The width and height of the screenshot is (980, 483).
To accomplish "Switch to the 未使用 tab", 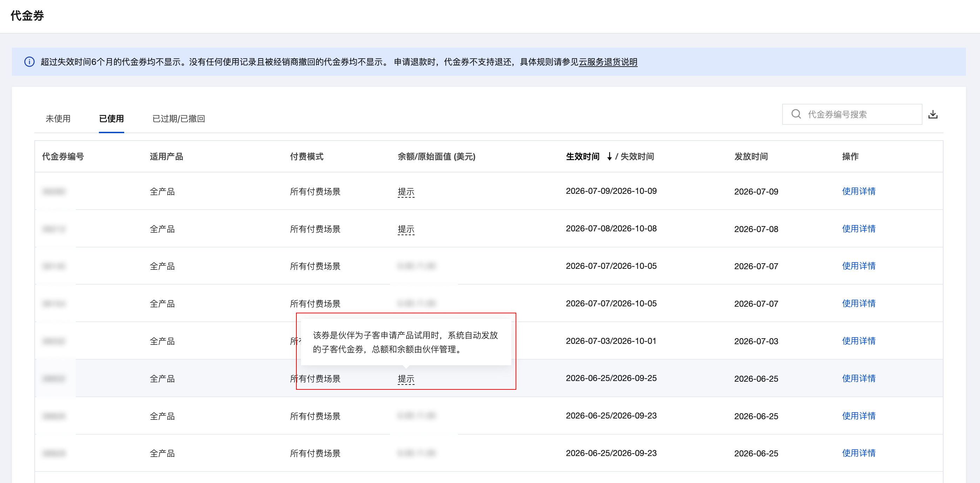I will tap(58, 119).
